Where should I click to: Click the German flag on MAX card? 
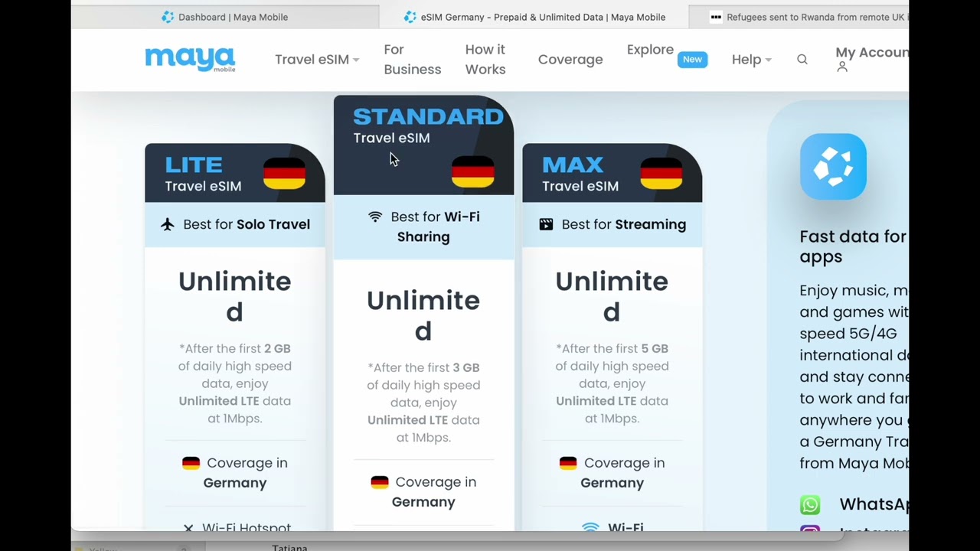(x=661, y=174)
